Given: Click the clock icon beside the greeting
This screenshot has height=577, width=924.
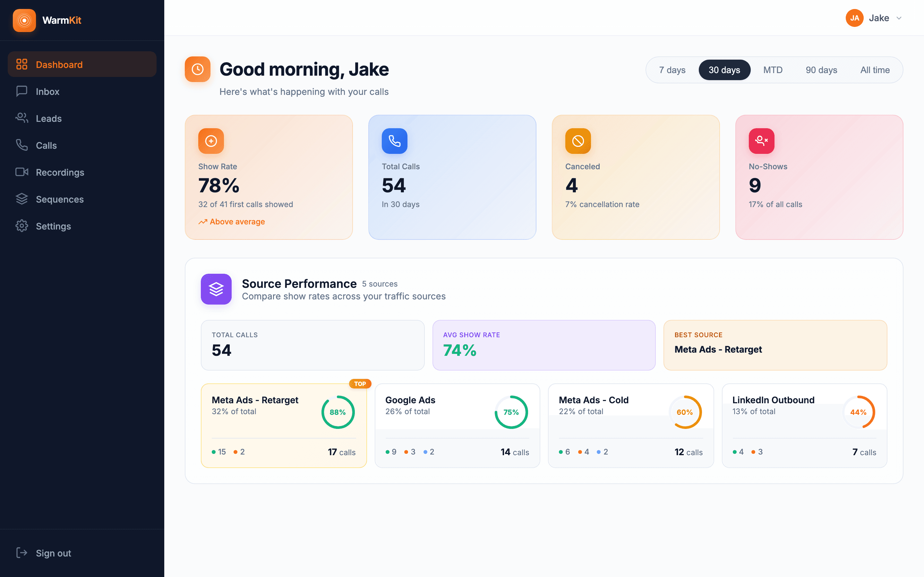Looking at the screenshot, I should click(197, 69).
